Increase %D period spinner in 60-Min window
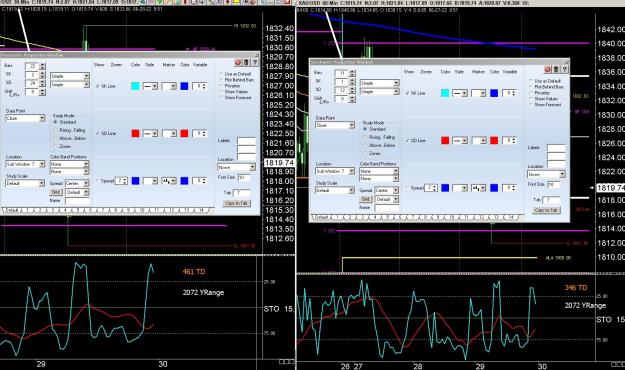Viewport: 625px width, 370px height. [352, 89]
